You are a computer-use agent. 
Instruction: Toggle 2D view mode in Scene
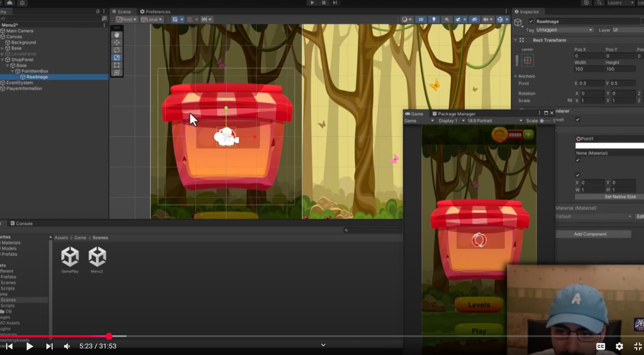point(421,19)
